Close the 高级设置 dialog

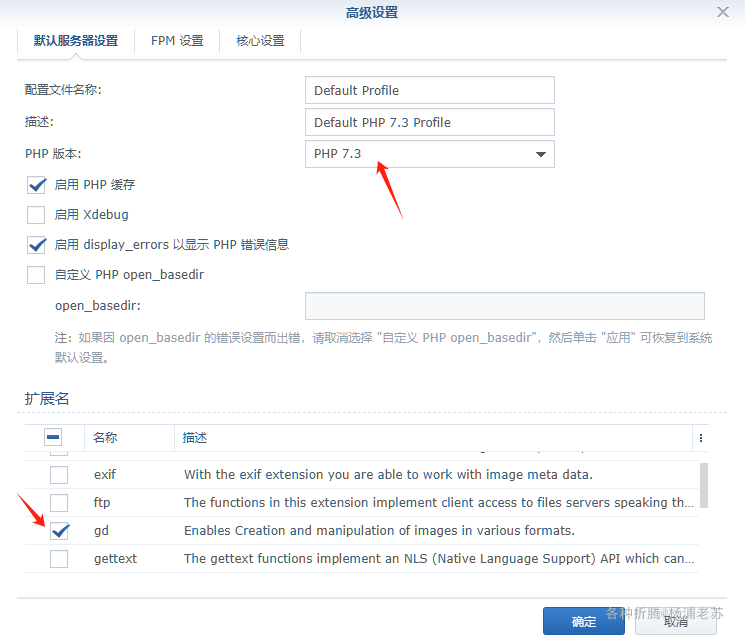point(723,12)
